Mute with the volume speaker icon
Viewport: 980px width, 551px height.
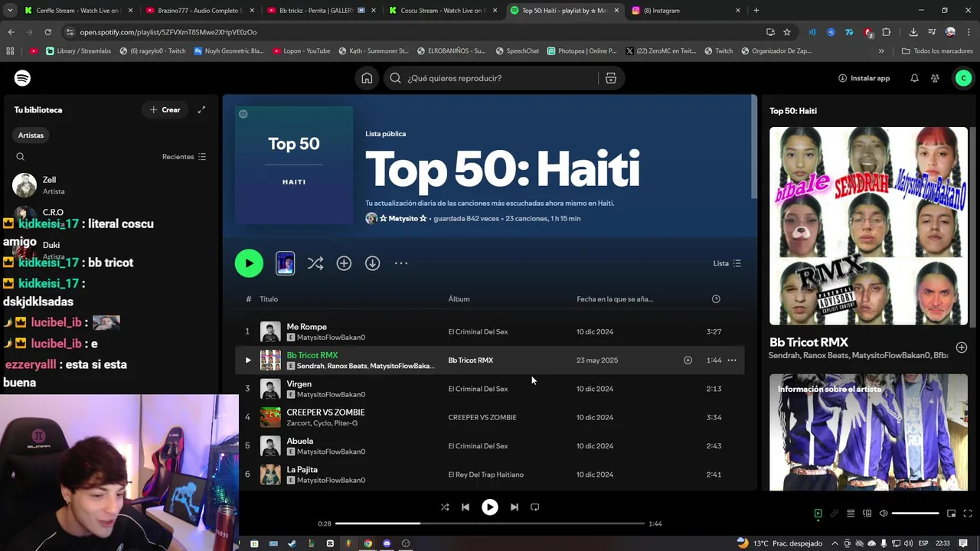coord(884,514)
